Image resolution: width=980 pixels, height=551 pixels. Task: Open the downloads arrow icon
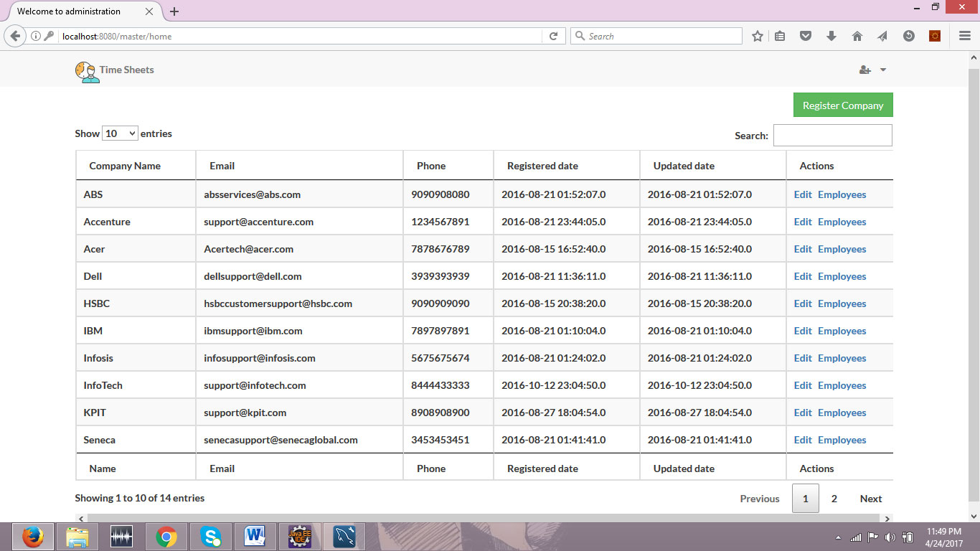click(x=831, y=36)
